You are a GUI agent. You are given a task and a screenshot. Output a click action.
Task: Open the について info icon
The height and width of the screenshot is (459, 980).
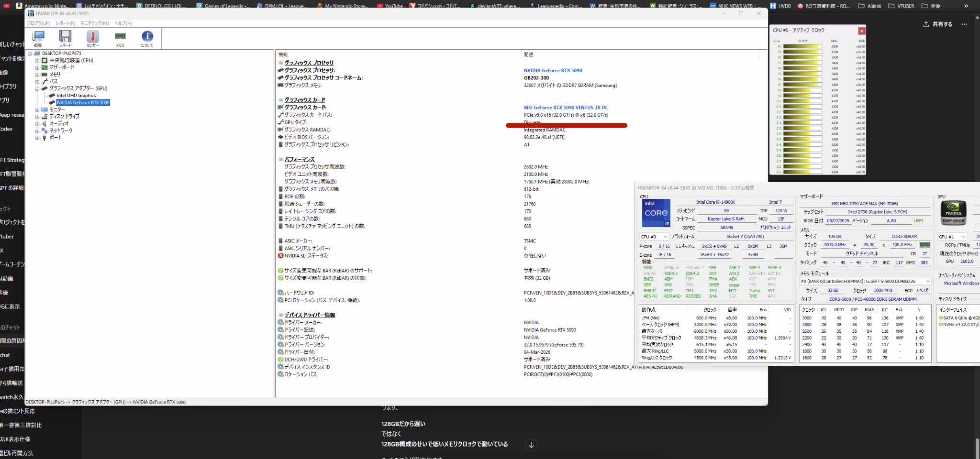(147, 38)
